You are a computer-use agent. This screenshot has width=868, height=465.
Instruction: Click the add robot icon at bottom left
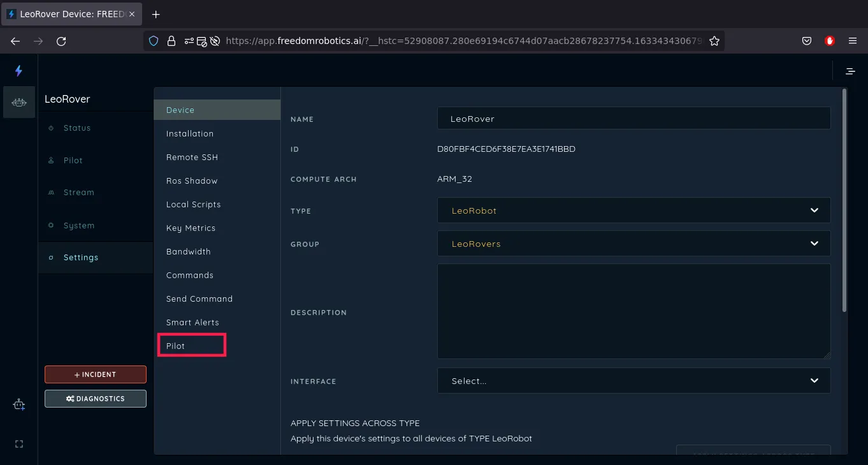coord(19,404)
